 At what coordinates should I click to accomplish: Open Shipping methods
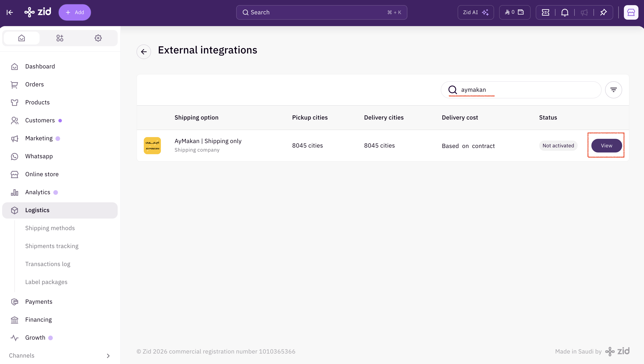[50, 228]
